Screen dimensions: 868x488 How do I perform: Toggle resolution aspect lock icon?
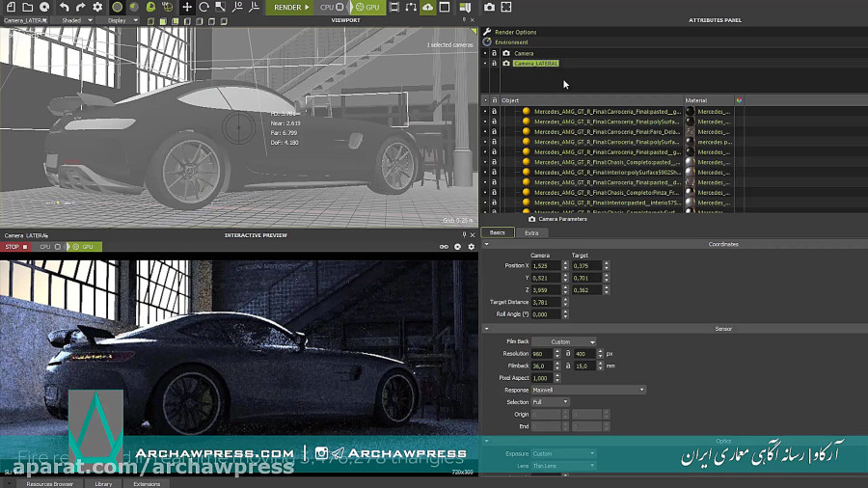pyautogui.click(x=567, y=354)
